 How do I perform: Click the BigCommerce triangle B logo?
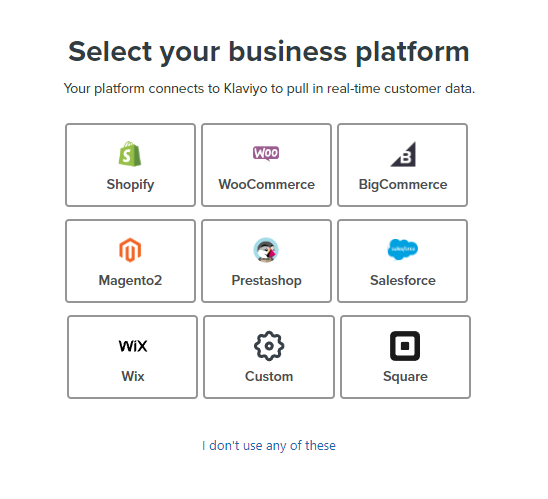[403, 154]
